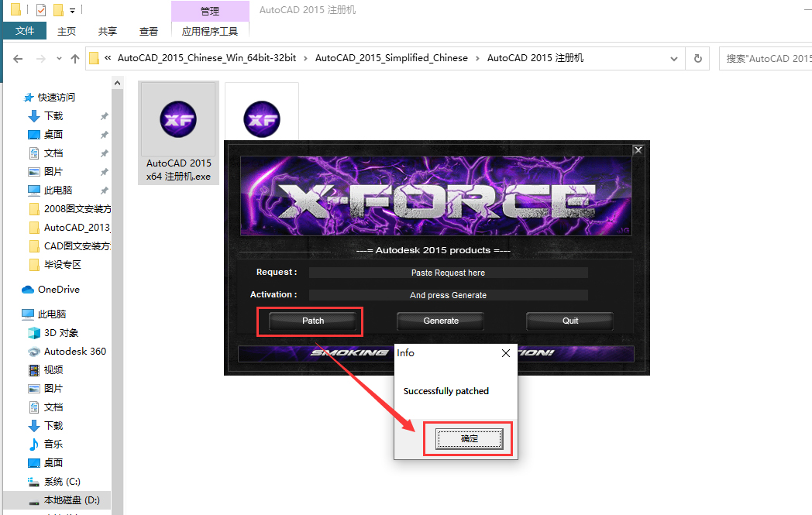
Task: Open pinned 桌面 under quick access
Action: (x=53, y=135)
